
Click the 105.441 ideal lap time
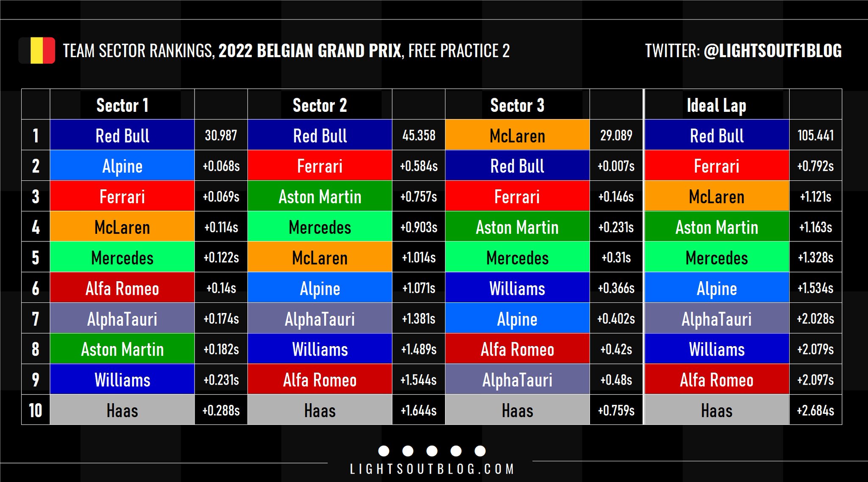coord(815,136)
